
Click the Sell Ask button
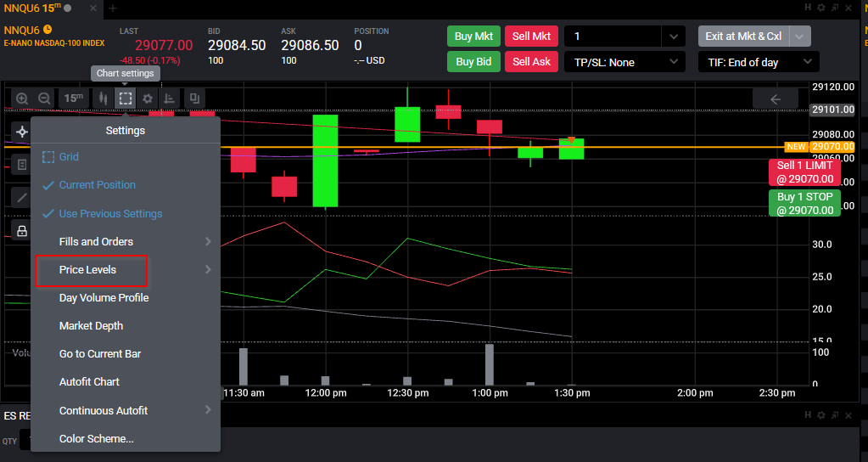pyautogui.click(x=531, y=61)
